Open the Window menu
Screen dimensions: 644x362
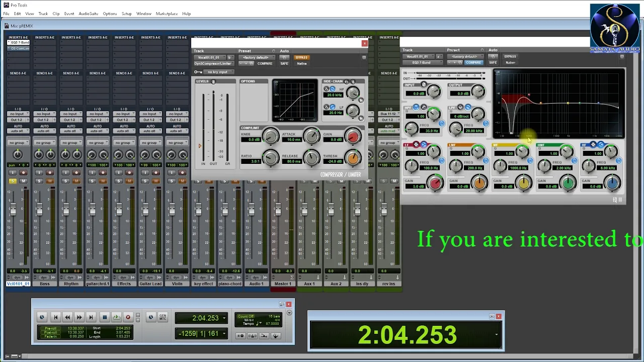pyautogui.click(x=143, y=14)
